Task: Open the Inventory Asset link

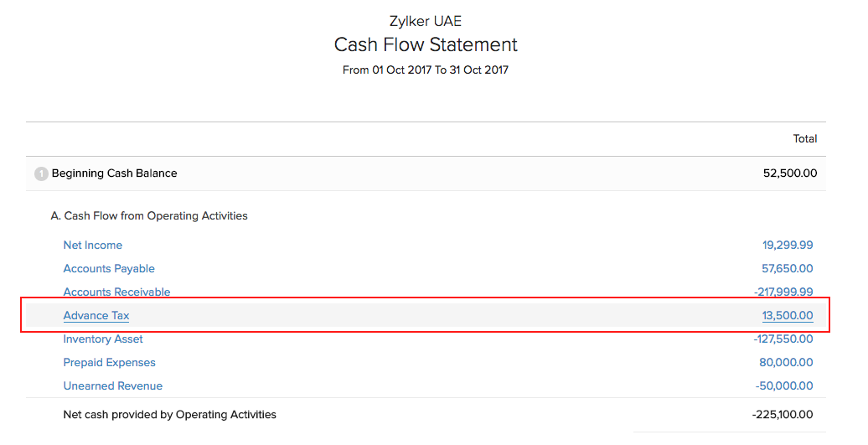Action: tap(103, 339)
